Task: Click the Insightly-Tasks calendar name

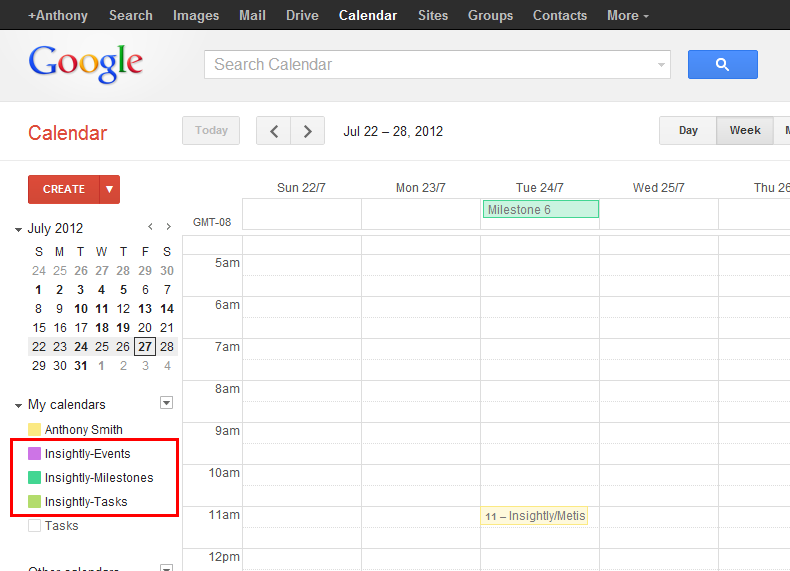Action: 86,502
